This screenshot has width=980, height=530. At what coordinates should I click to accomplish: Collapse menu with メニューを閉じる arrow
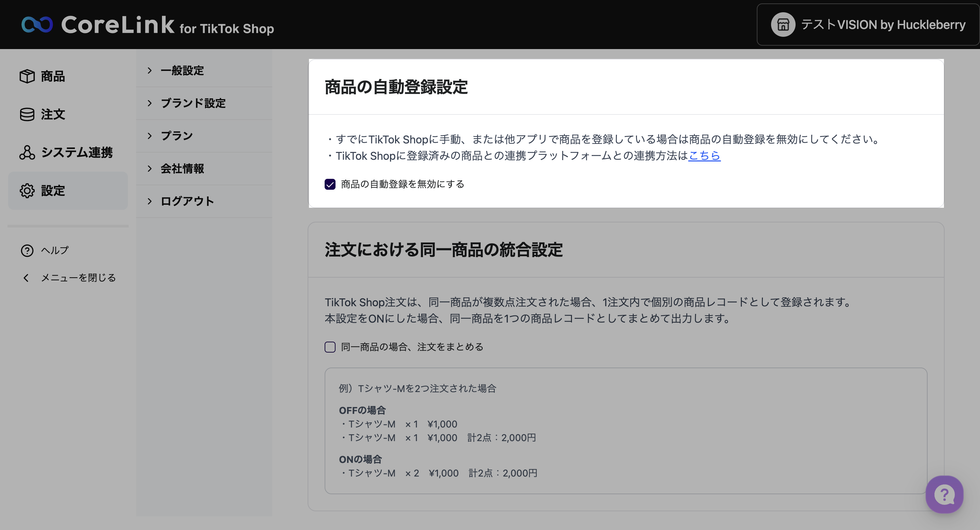[26, 278]
